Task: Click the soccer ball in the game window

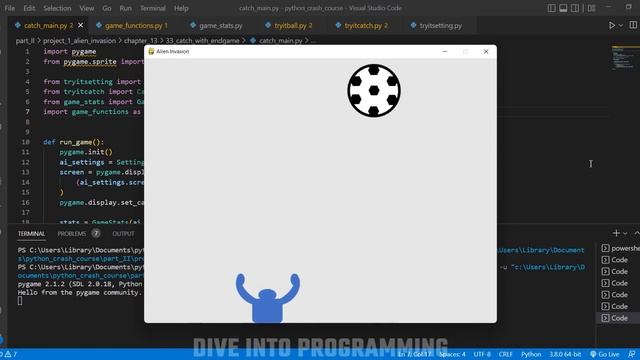Action: point(374,91)
